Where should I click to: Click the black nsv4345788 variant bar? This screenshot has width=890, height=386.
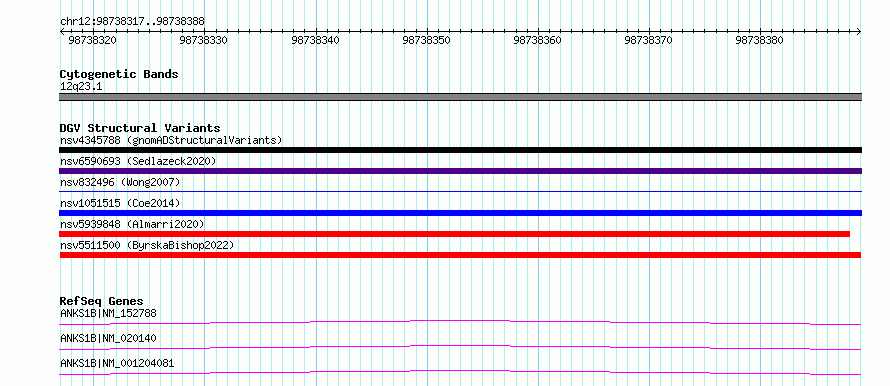tap(460, 150)
